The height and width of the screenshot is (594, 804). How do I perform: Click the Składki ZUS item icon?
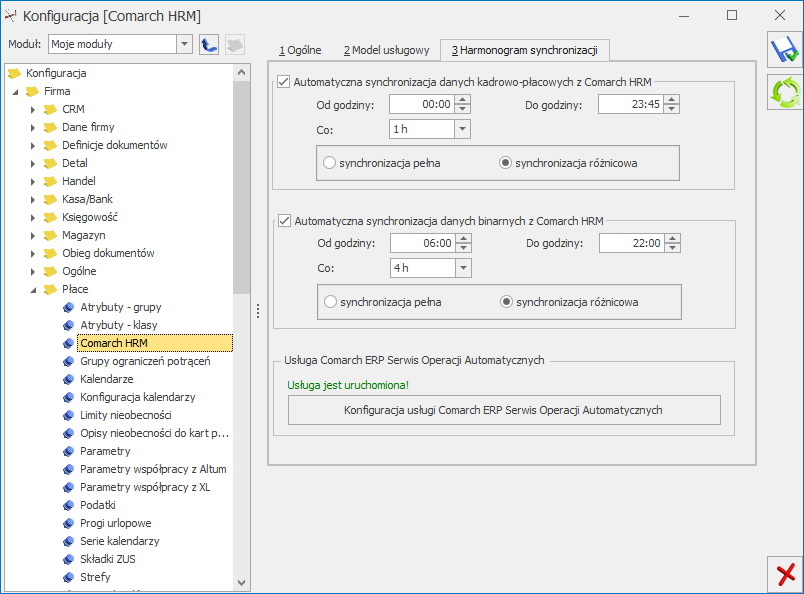pyautogui.click(x=68, y=559)
